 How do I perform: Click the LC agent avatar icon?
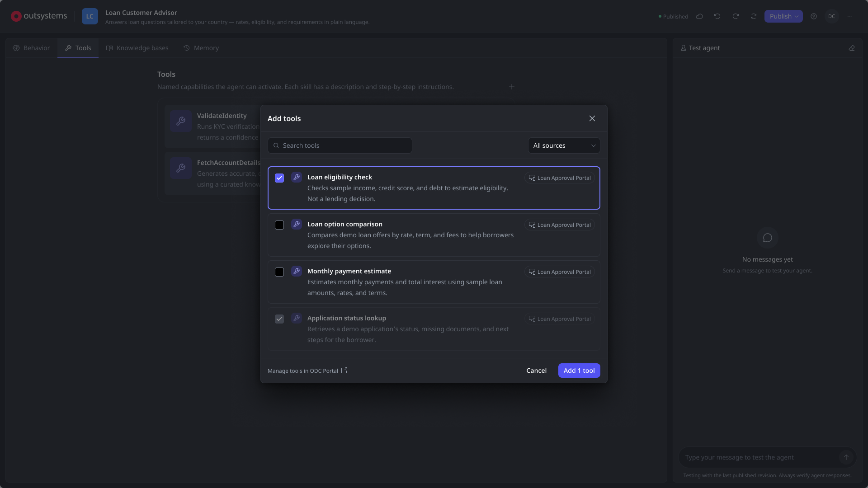(90, 16)
